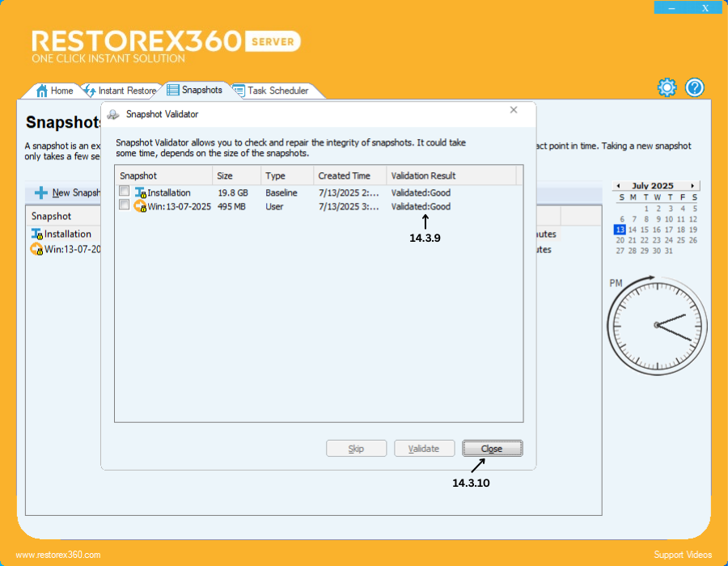Open the help question mark icon
This screenshot has height=566, width=728.
pyautogui.click(x=695, y=87)
